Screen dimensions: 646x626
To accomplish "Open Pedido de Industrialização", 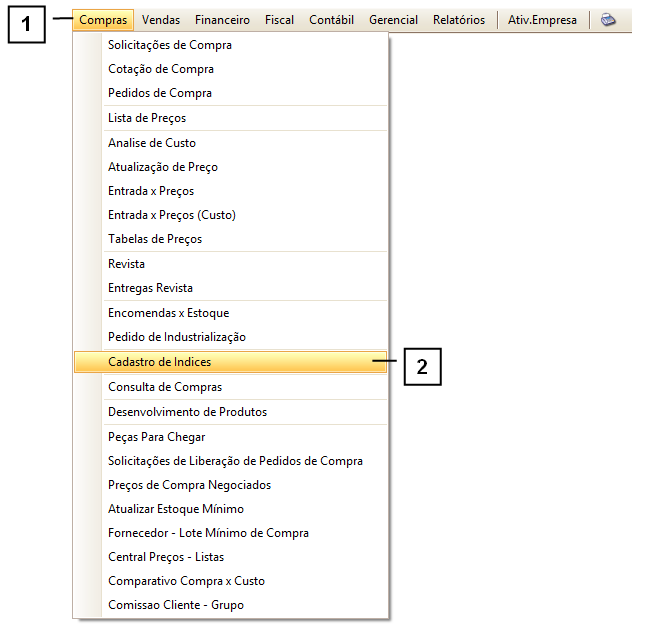I will [177, 337].
